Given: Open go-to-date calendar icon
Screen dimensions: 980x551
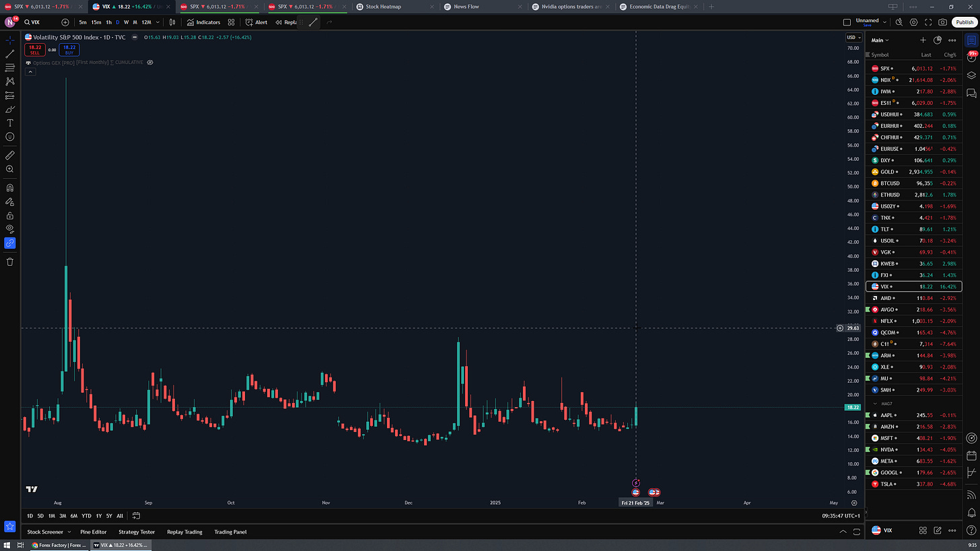Looking at the screenshot, I should coord(136,516).
